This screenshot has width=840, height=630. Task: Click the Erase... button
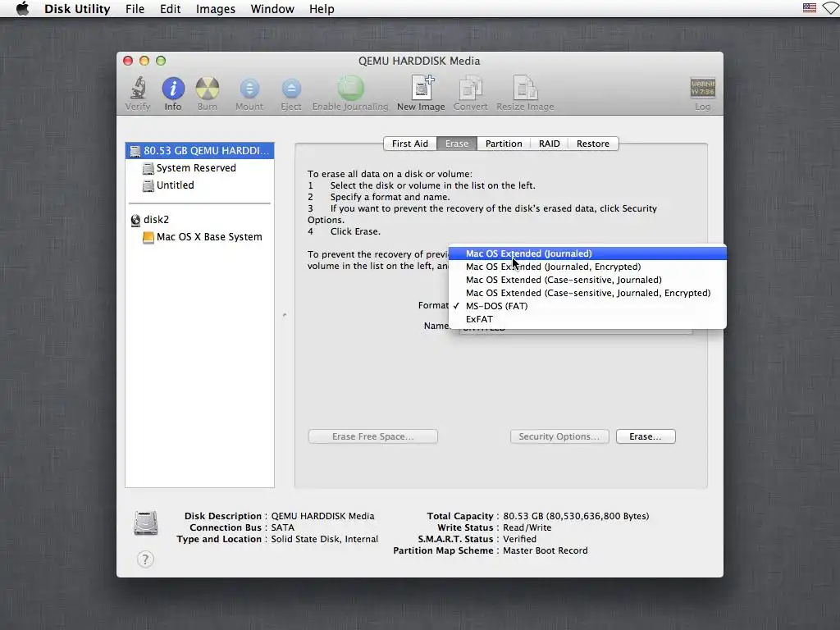pos(646,436)
